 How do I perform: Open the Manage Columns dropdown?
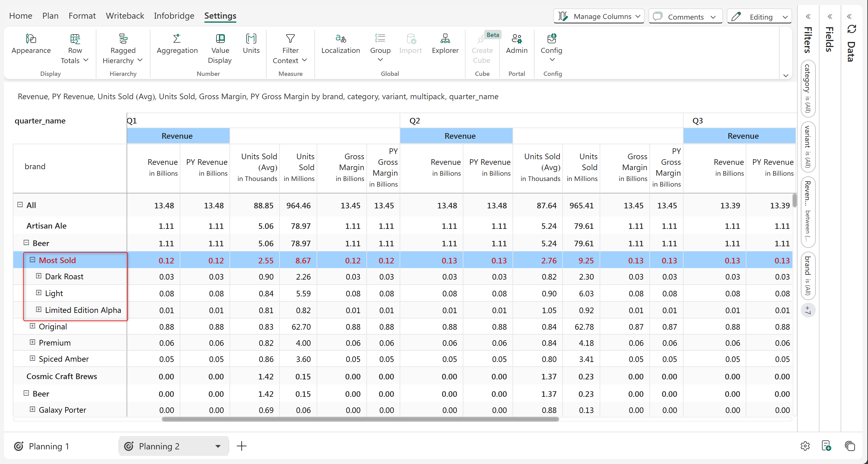[598, 16]
